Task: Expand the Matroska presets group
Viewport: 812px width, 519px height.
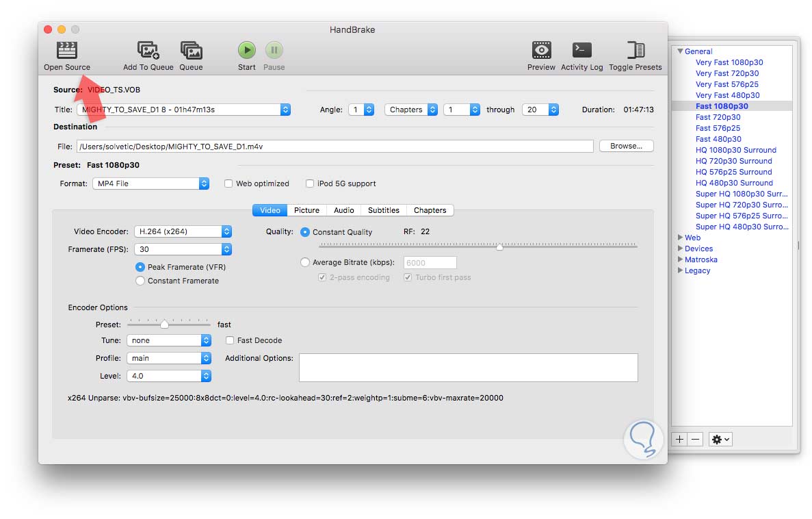Action: pos(680,259)
